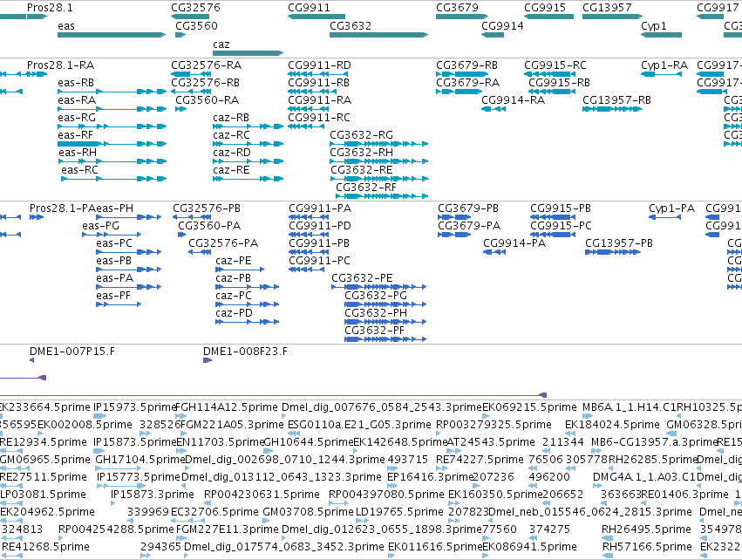Viewport: 742px width, 560px height.
Task: Click protein eas-PG
Action: tap(101, 226)
